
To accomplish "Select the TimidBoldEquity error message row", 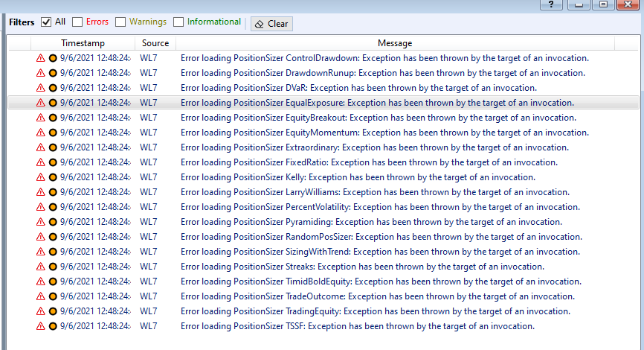I will click(x=323, y=281).
